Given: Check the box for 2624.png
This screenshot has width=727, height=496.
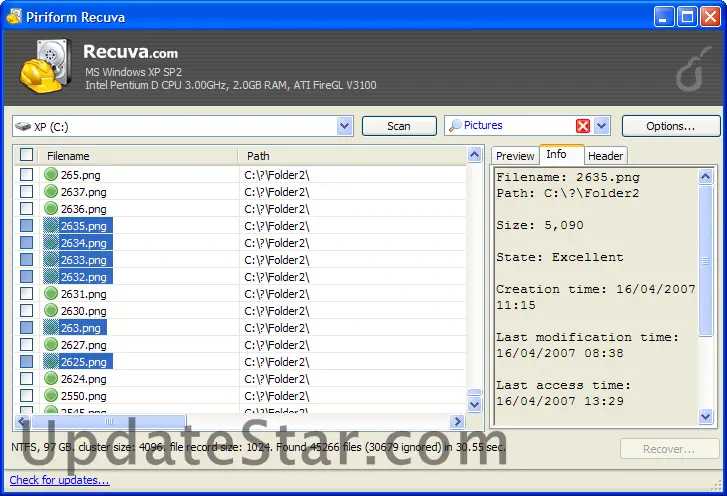Looking at the screenshot, I should click(x=26, y=379).
